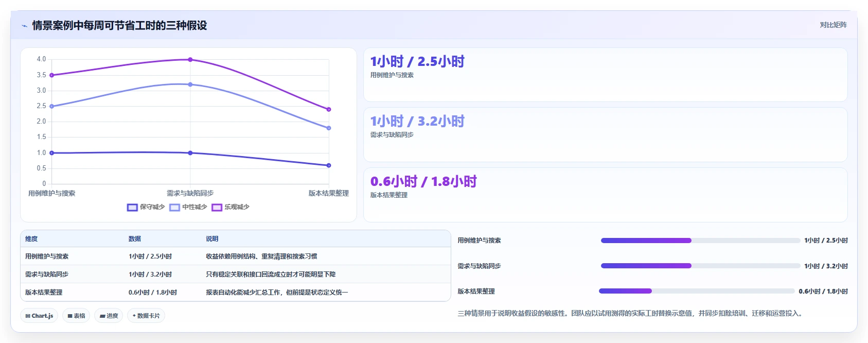
Task: Click progress label 需求与缺陷同步 in progress list
Action: (479, 266)
